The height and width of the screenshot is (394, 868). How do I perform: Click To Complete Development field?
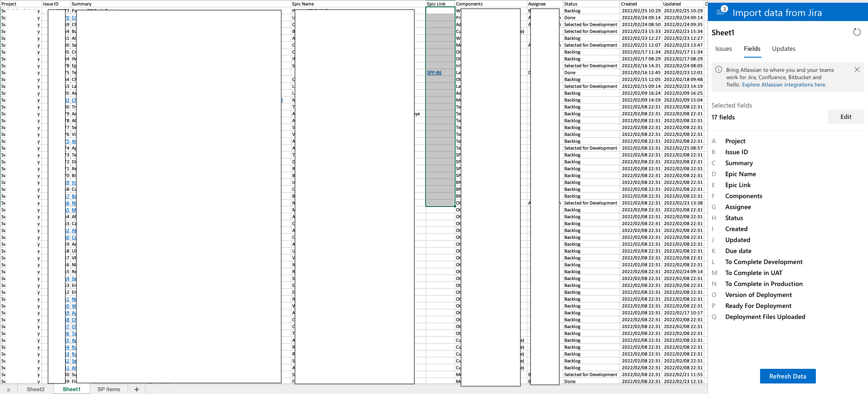click(x=764, y=262)
